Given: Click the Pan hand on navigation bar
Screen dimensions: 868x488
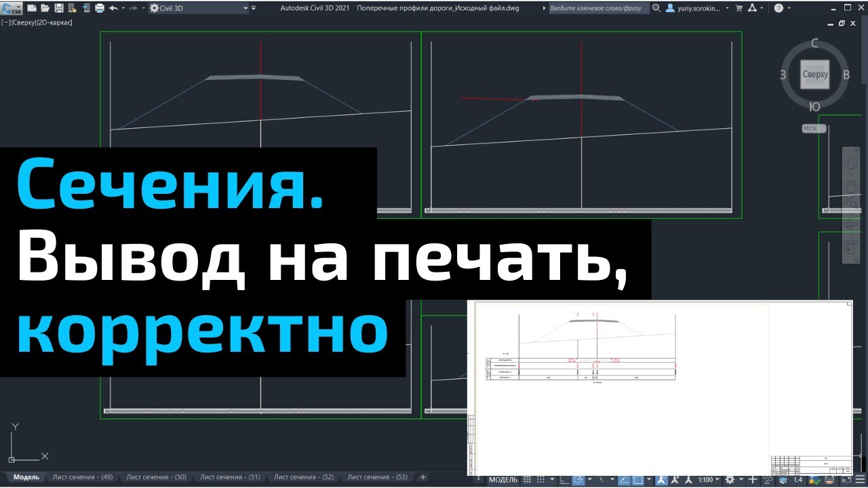Looking at the screenshot, I should pos(851,186).
